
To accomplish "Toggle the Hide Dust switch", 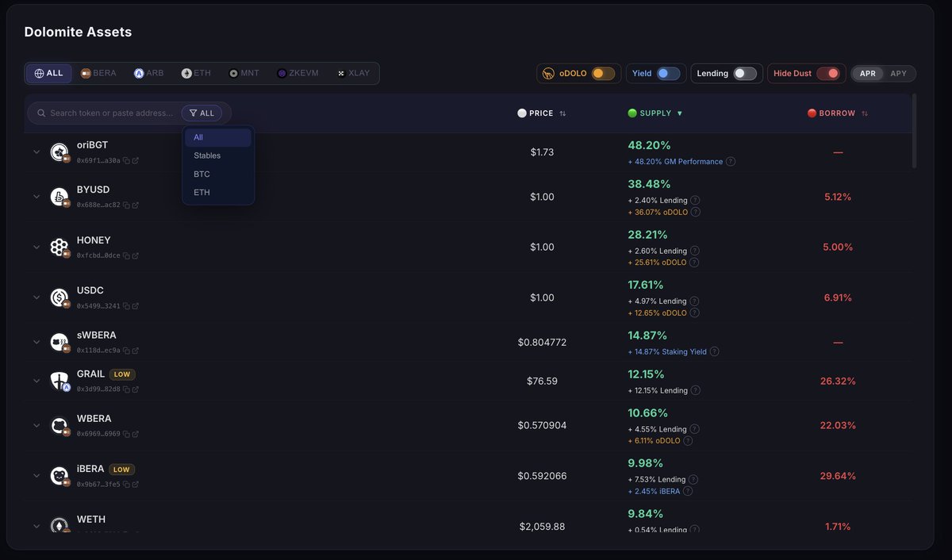I will 827,74.
